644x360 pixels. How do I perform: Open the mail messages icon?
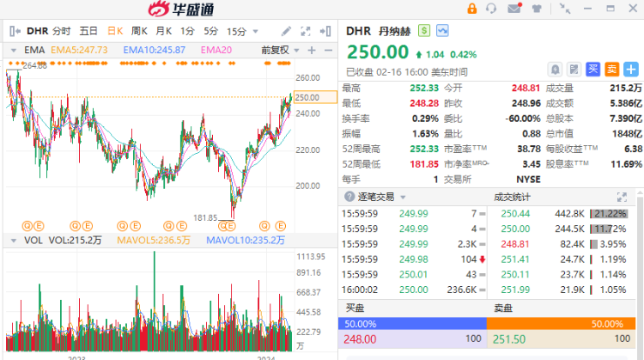514,9
